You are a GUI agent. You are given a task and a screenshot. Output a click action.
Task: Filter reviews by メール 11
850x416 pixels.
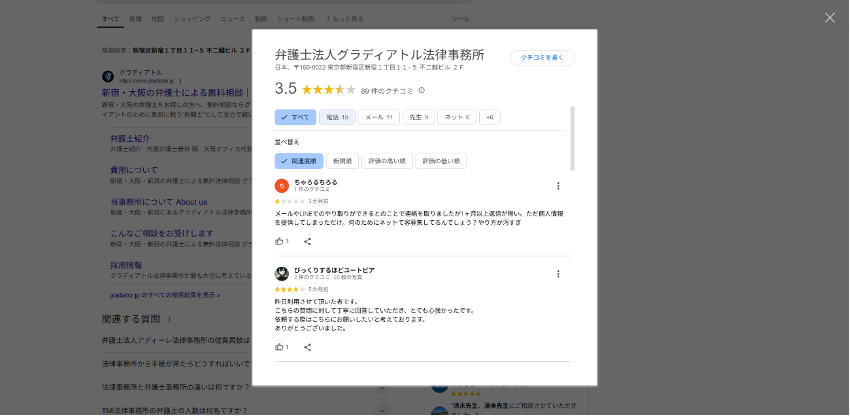coord(378,117)
